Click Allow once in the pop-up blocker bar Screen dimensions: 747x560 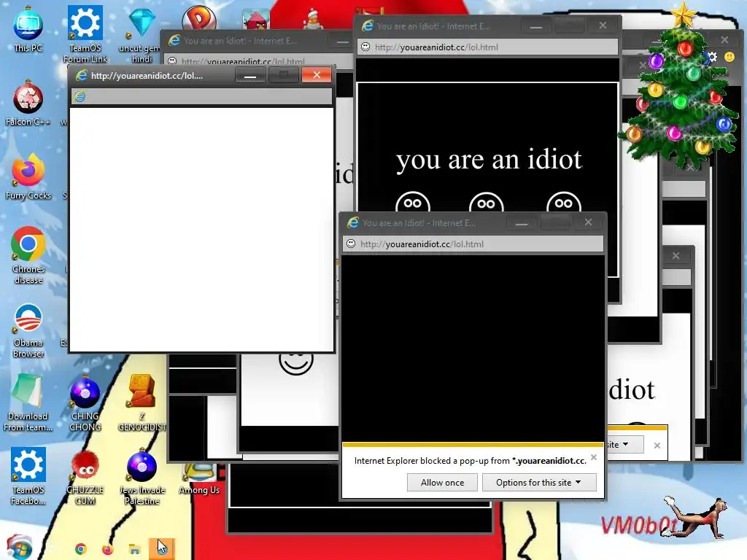(x=442, y=483)
